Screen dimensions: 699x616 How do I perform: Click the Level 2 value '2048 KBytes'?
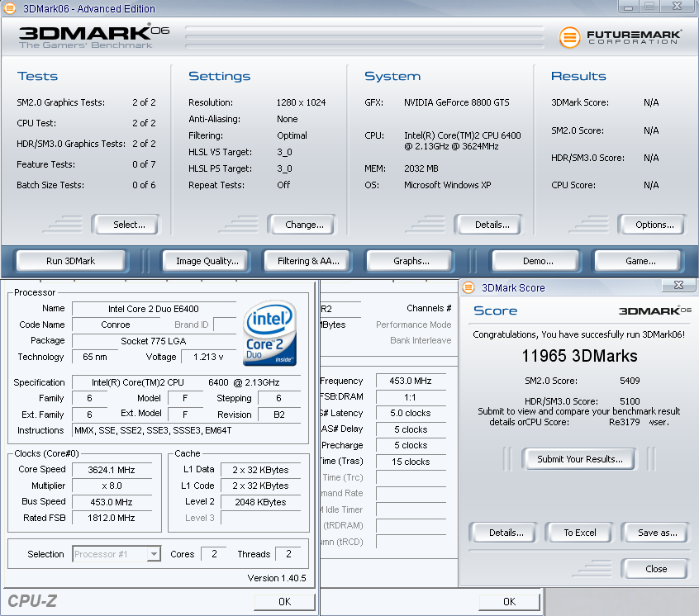point(260,502)
